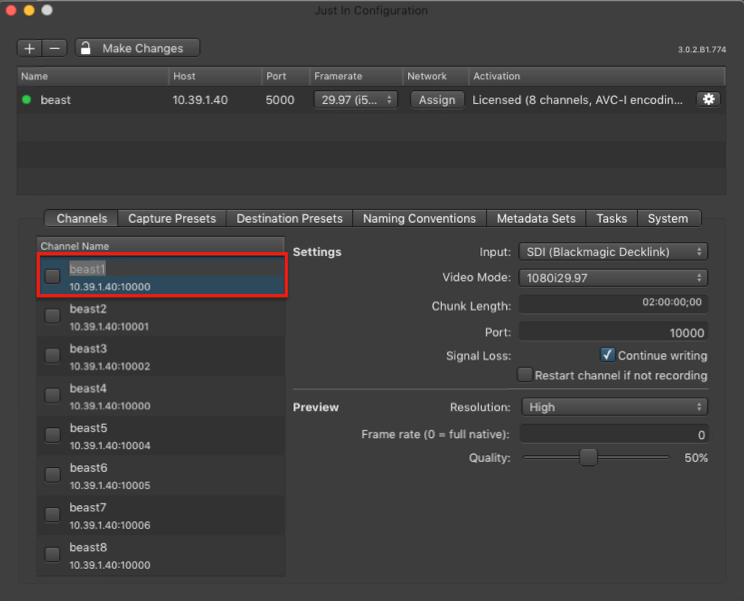Click the beast1 channel name field
This screenshot has height=601, width=744.
click(175, 269)
